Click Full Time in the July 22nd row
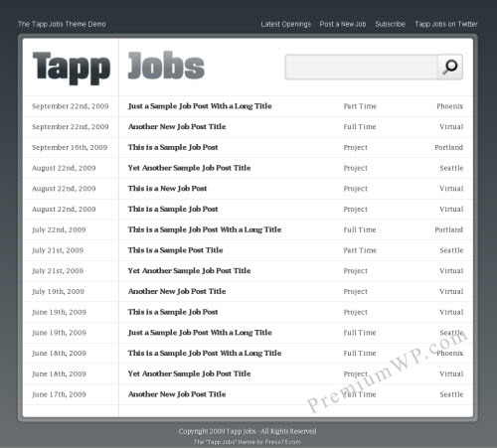The height and width of the screenshot is (448, 497). (x=360, y=229)
